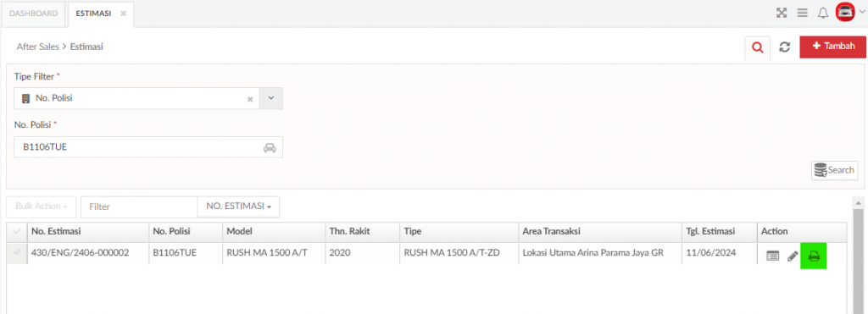Expand the Tipe Filter dropdown arrow
868x314 pixels.
click(271, 98)
